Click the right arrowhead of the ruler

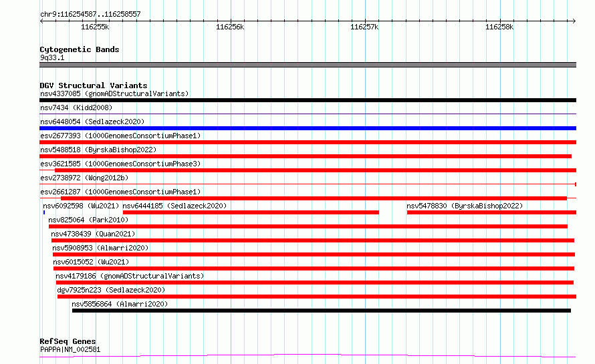pos(574,21)
